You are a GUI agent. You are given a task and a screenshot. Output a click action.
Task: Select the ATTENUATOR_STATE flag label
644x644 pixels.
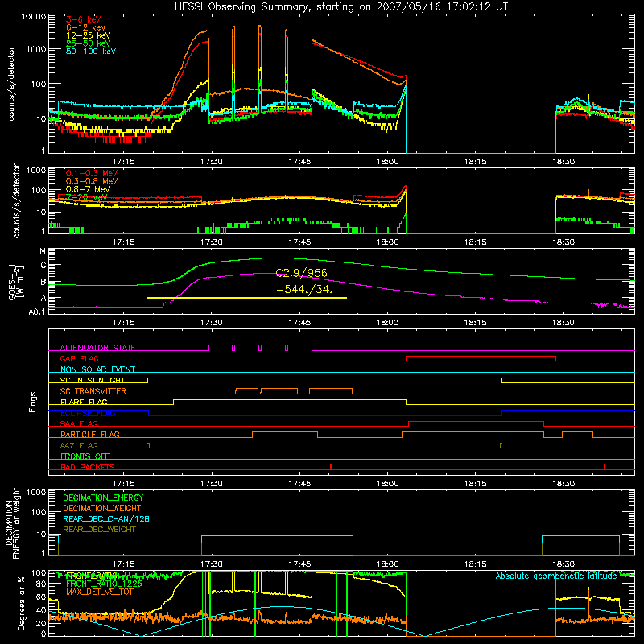tap(97, 348)
